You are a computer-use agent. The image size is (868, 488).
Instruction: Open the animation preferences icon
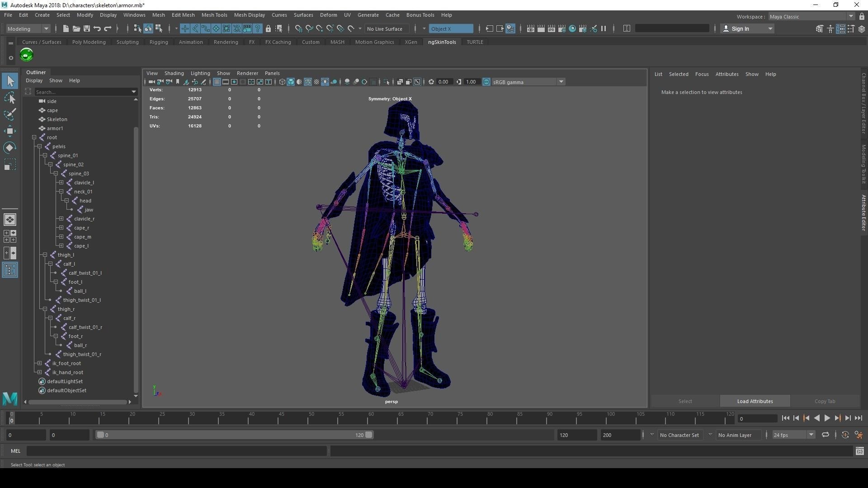click(859, 435)
